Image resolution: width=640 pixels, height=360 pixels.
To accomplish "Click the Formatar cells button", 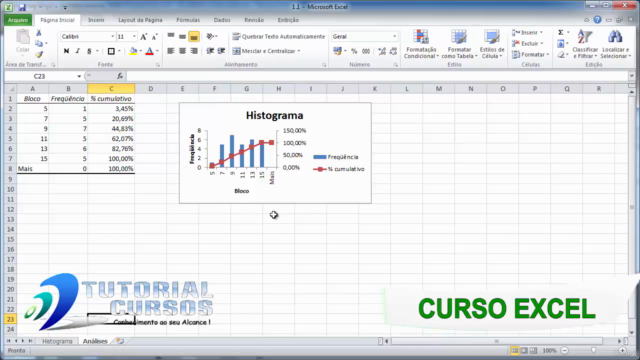I will tap(531, 54).
